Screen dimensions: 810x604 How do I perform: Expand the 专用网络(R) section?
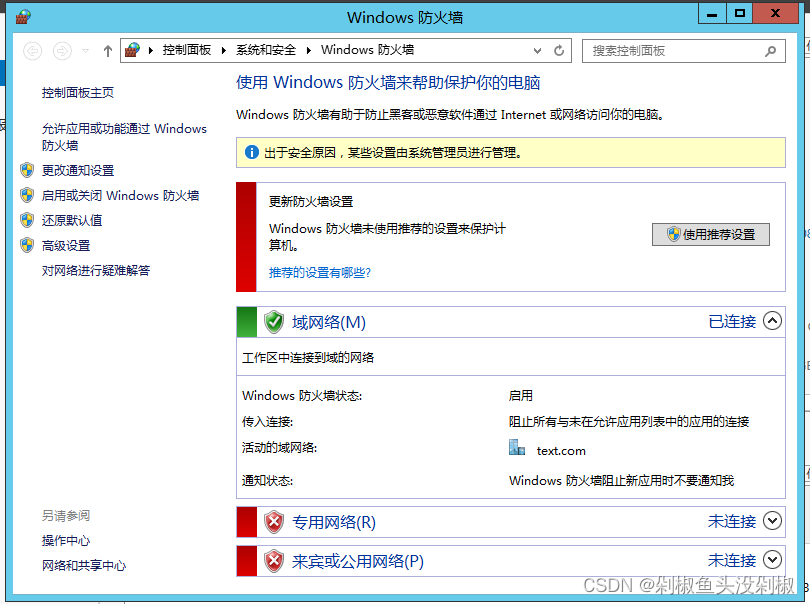coord(772,520)
